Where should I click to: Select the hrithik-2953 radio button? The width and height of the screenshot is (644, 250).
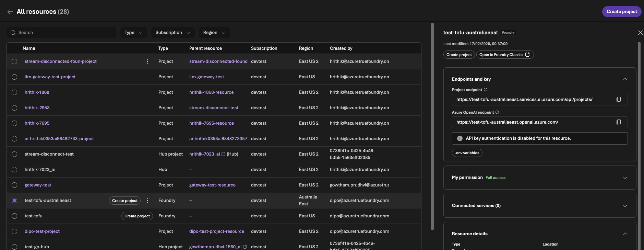14,108
